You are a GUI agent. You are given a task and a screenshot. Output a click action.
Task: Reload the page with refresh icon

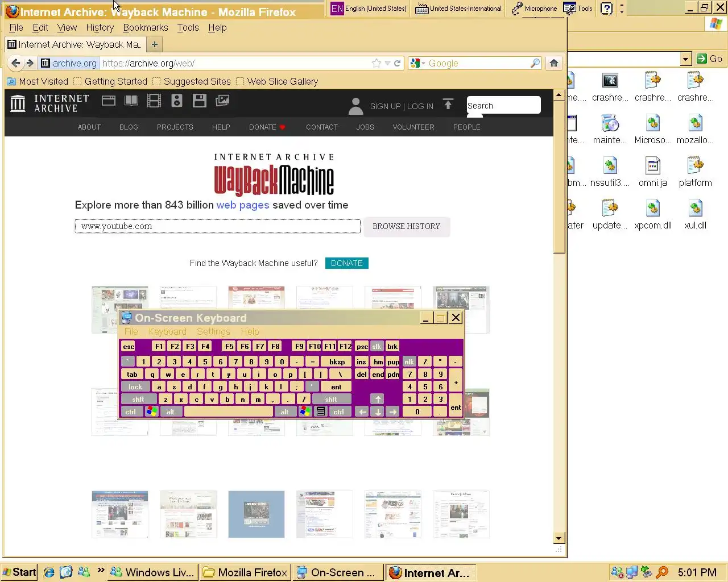[398, 63]
